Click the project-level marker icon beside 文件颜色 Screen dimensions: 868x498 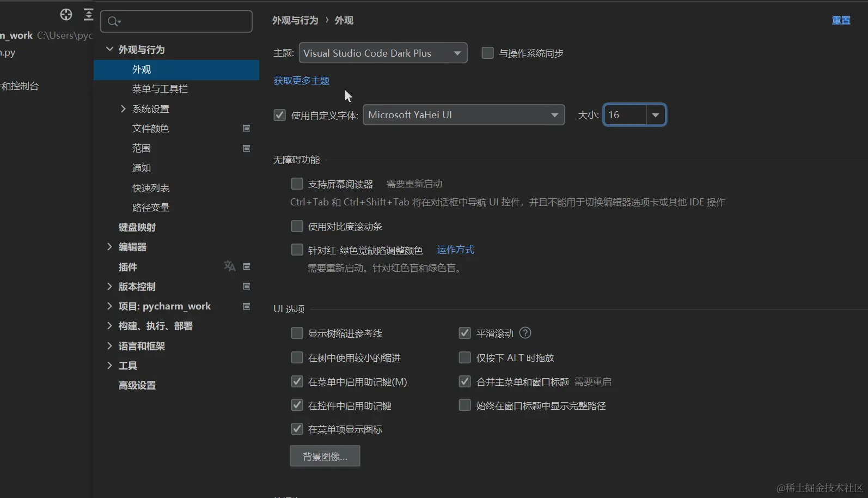(246, 129)
